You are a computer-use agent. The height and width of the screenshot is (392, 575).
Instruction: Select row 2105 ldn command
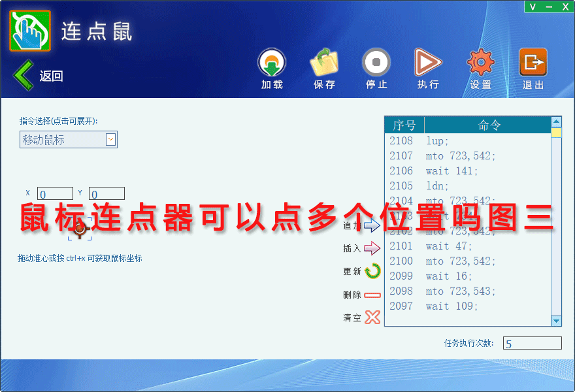[x=468, y=186]
